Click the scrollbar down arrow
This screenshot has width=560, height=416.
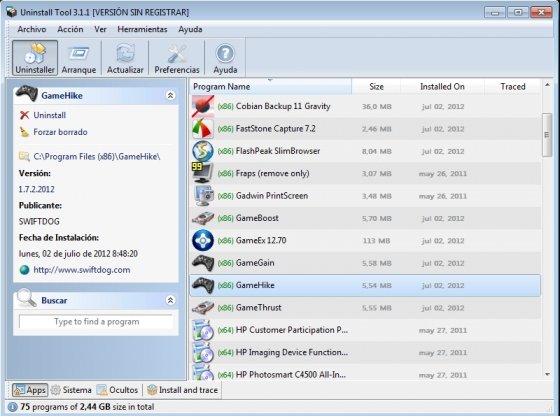point(547,374)
